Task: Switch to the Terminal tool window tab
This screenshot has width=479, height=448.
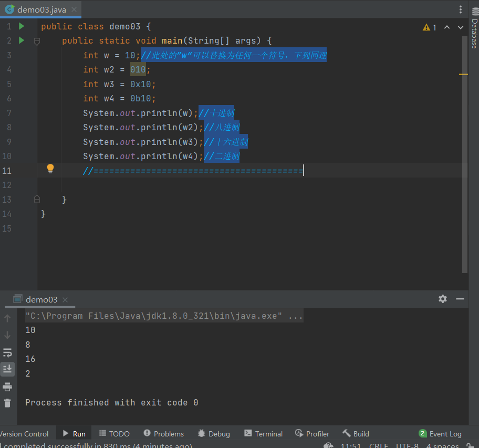Action: pos(263,434)
